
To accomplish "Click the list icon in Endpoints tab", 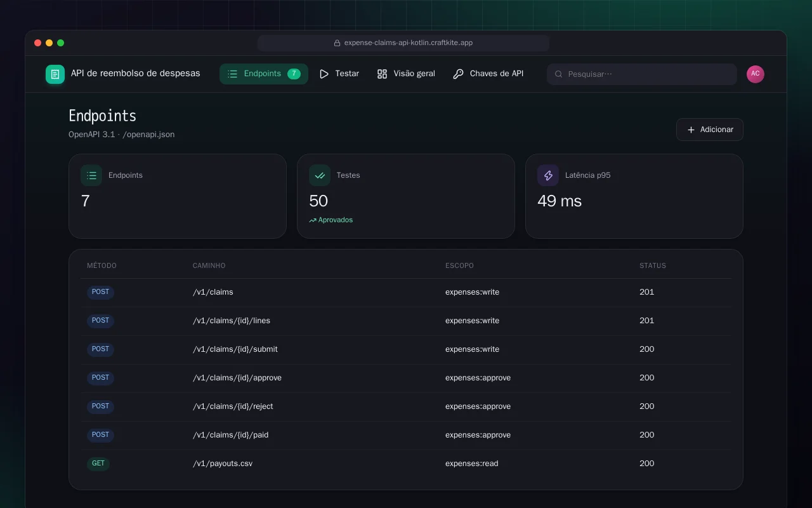I will click(x=233, y=74).
